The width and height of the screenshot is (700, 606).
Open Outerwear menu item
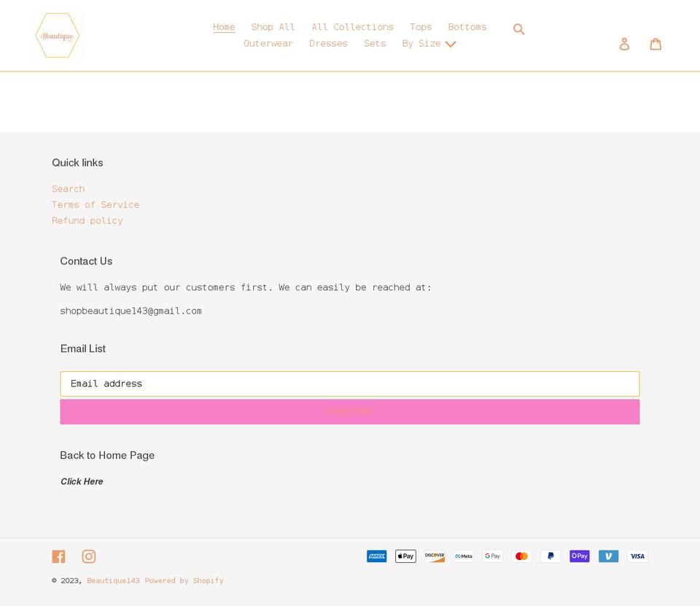[x=268, y=44]
